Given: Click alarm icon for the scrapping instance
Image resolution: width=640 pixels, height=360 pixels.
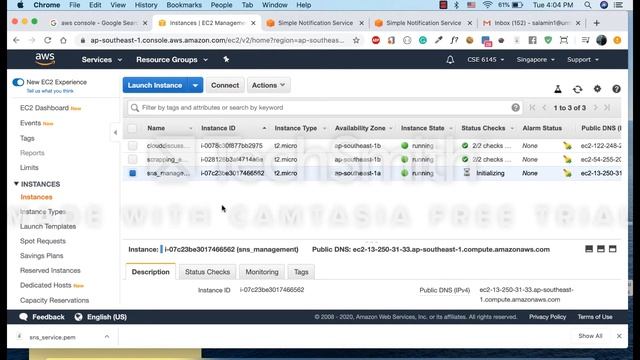Looking at the screenshot, I should coord(567,160).
